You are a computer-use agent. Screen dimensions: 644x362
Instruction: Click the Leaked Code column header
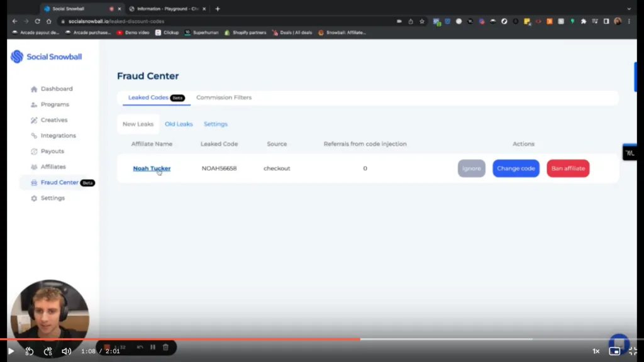(x=219, y=144)
